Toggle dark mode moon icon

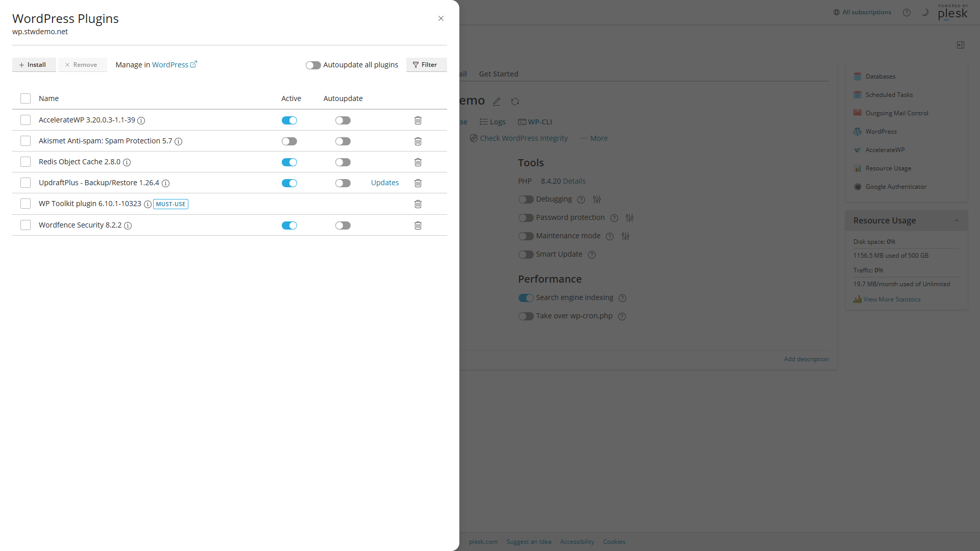(925, 12)
